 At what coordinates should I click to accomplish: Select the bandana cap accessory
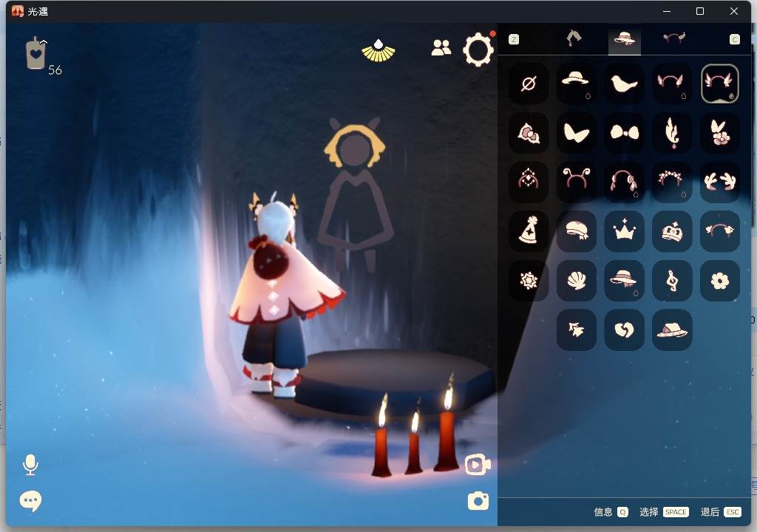click(576, 231)
